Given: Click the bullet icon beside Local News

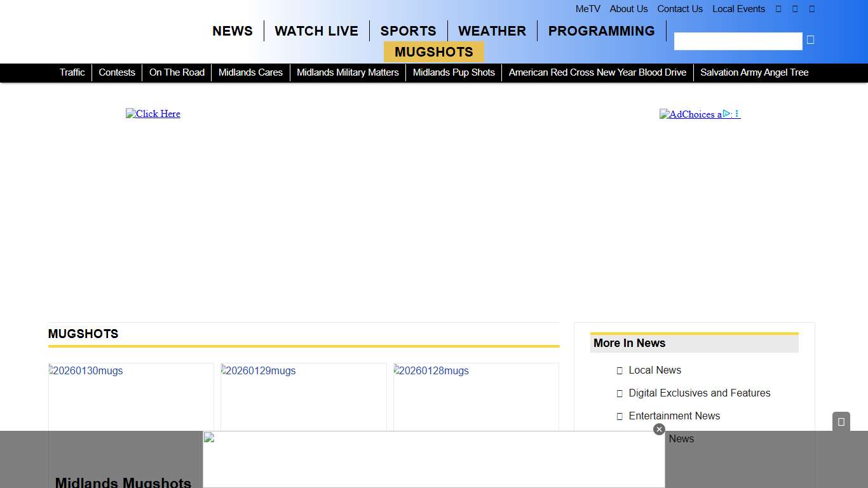Looking at the screenshot, I should pyautogui.click(x=620, y=371).
